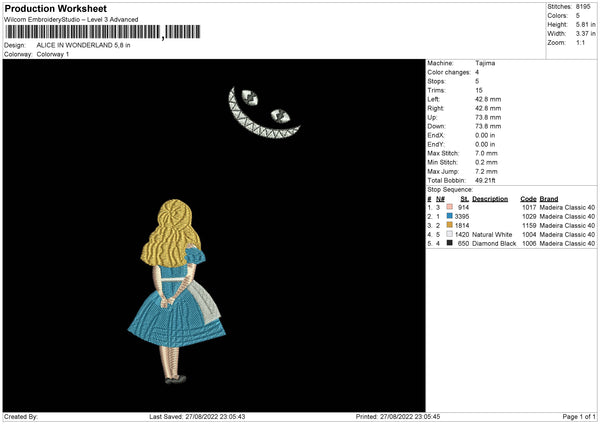
Task: Click the EndY value 0.00 in
Action: point(485,144)
